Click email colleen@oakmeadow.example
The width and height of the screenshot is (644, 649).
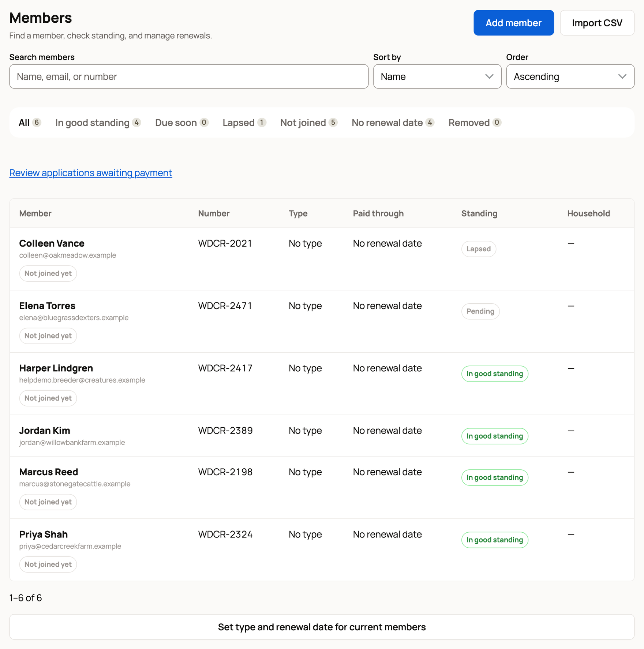[x=68, y=255]
